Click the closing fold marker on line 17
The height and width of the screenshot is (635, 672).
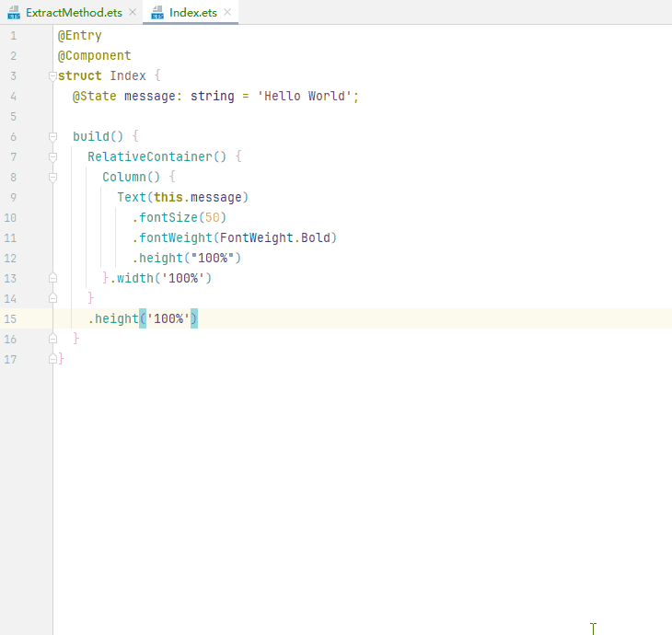coord(53,359)
